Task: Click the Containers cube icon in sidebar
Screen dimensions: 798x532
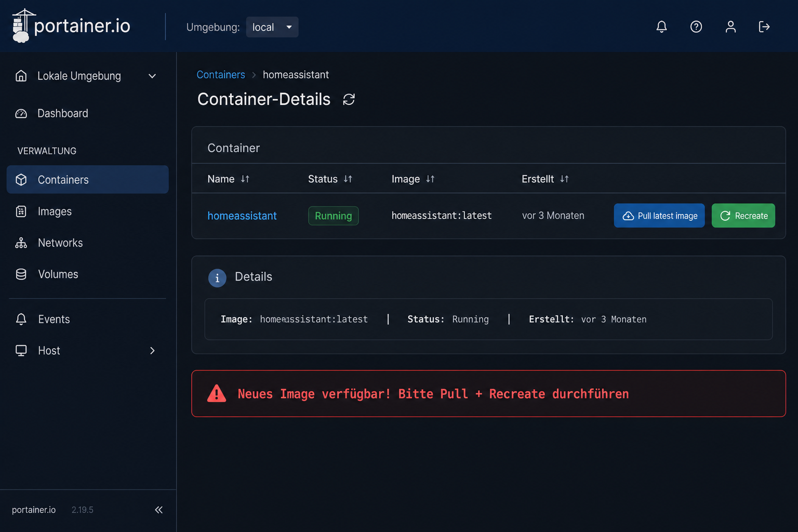Action: [x=21, y=180]
